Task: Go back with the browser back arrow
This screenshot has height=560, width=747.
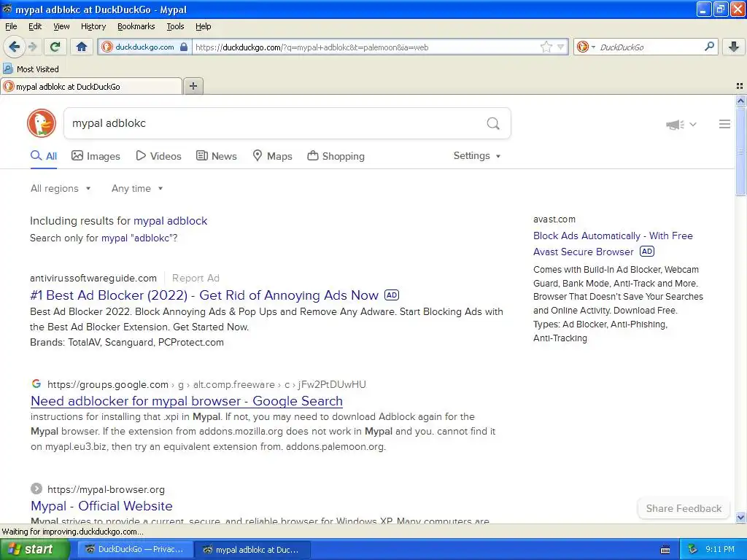Action: pyautogui.click(x=14, y=47)
